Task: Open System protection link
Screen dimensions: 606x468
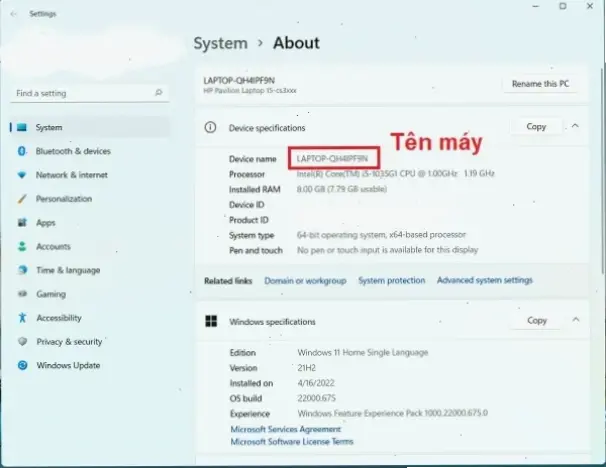Action: coord(392,280)
